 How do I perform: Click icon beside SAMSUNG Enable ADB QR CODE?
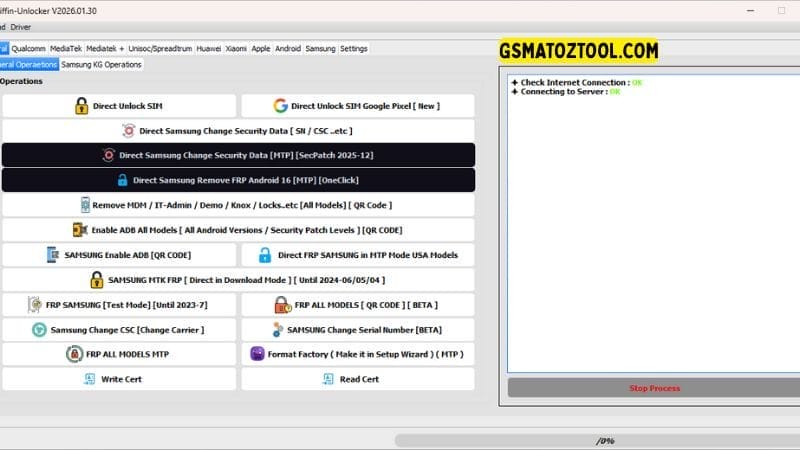pos(53,255)
